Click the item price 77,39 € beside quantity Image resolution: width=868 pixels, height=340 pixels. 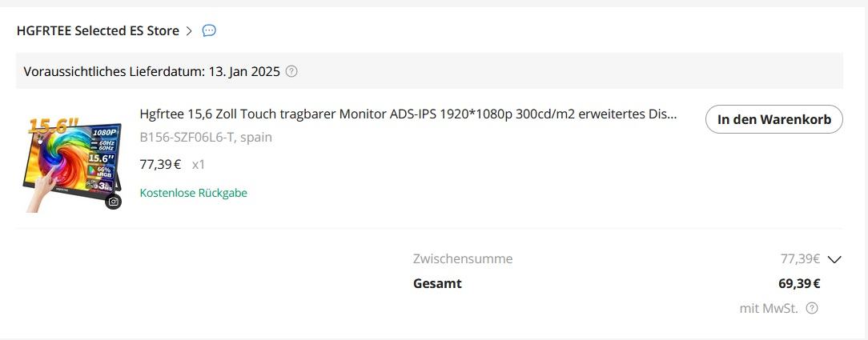click(x=160, y=164)
